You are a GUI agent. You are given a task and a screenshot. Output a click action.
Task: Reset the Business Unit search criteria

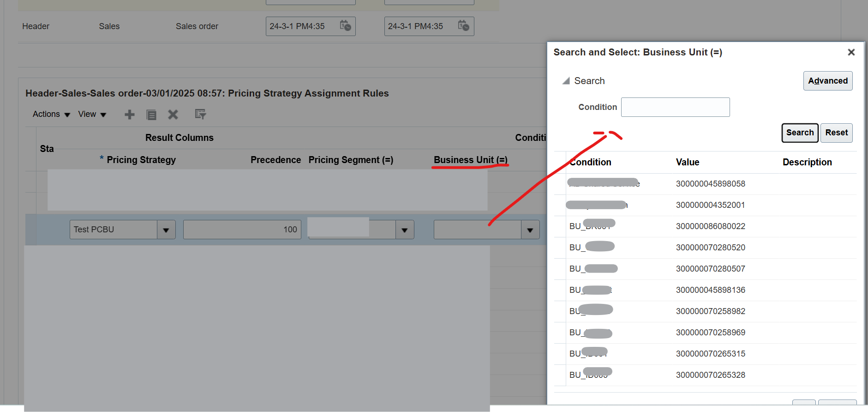pos(836,133)
